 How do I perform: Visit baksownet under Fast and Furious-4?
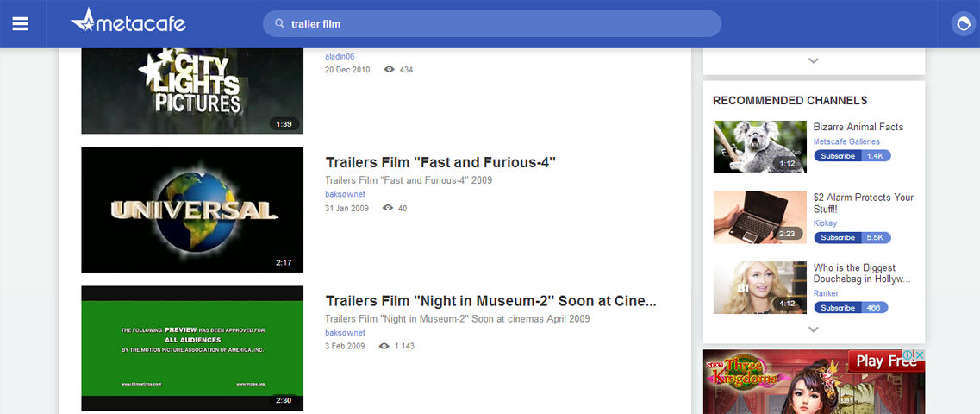pos(345,194)
